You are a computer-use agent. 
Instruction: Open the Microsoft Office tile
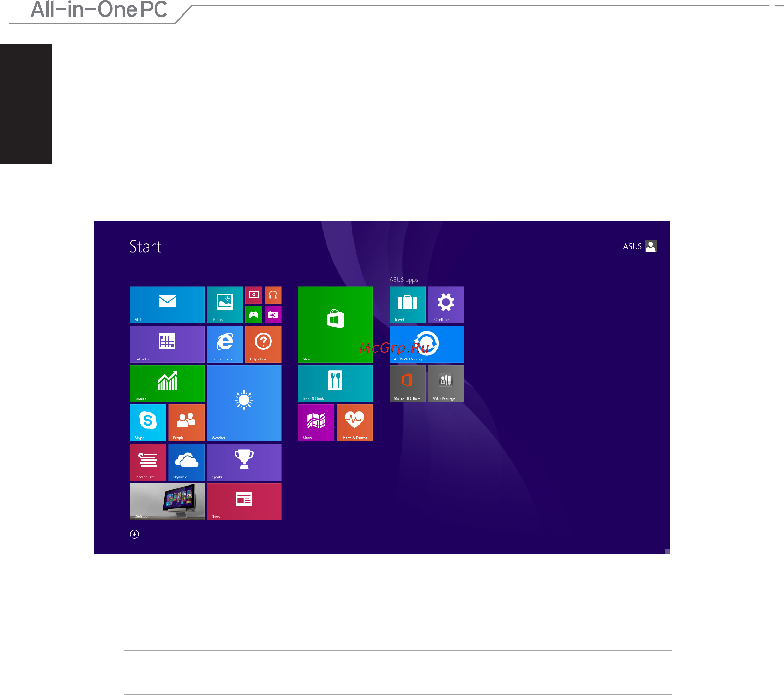(x=407, y=384)
